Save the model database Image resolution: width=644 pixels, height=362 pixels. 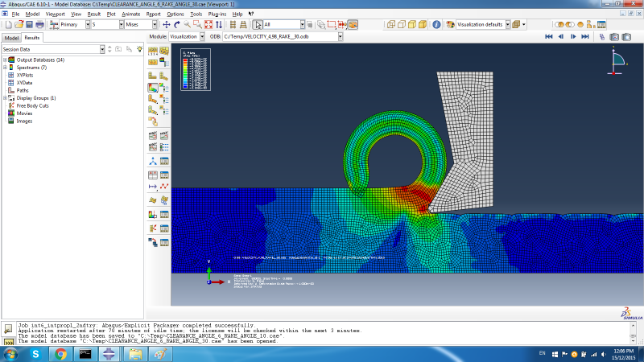point(29,25)
